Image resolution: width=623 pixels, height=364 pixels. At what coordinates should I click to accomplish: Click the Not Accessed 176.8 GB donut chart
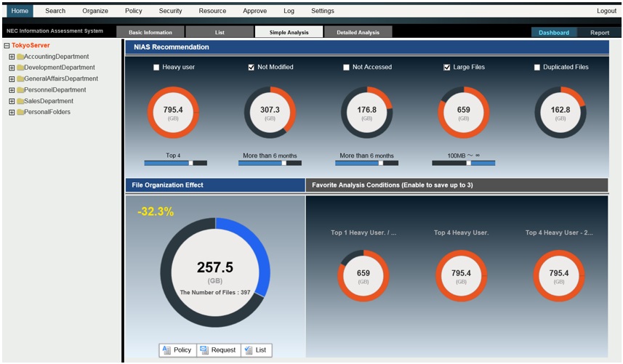tap(366, 113)
